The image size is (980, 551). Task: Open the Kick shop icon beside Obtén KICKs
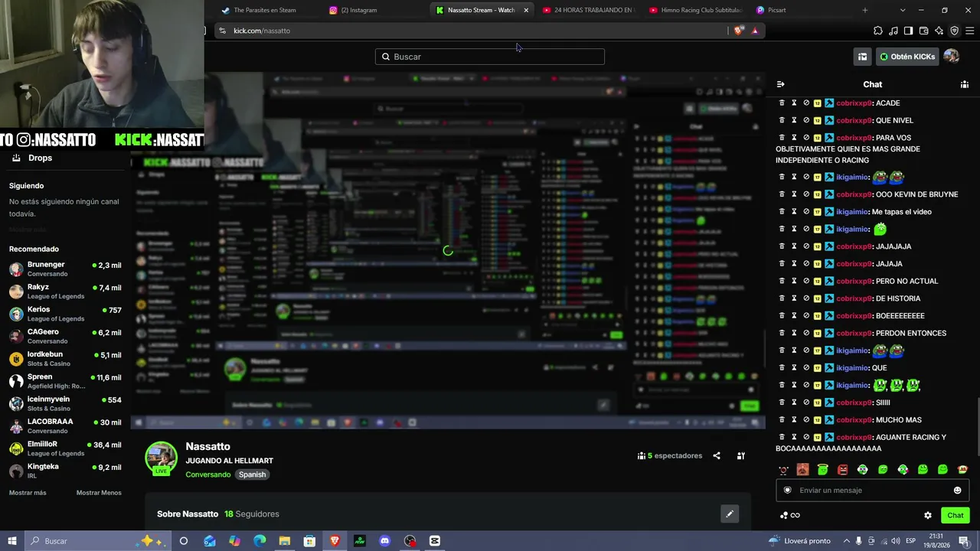[x=862, y=57]
